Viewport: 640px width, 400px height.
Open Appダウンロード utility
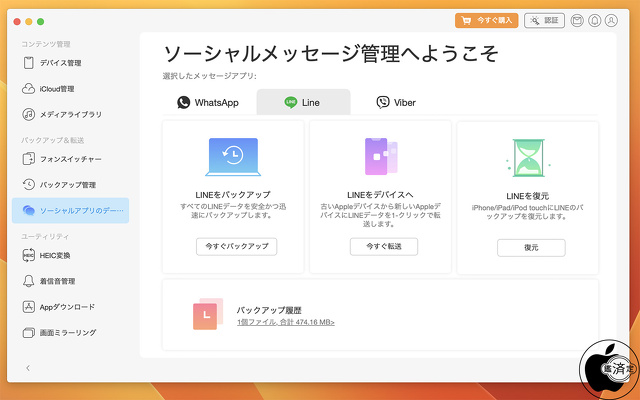click(x=67, y=307)
